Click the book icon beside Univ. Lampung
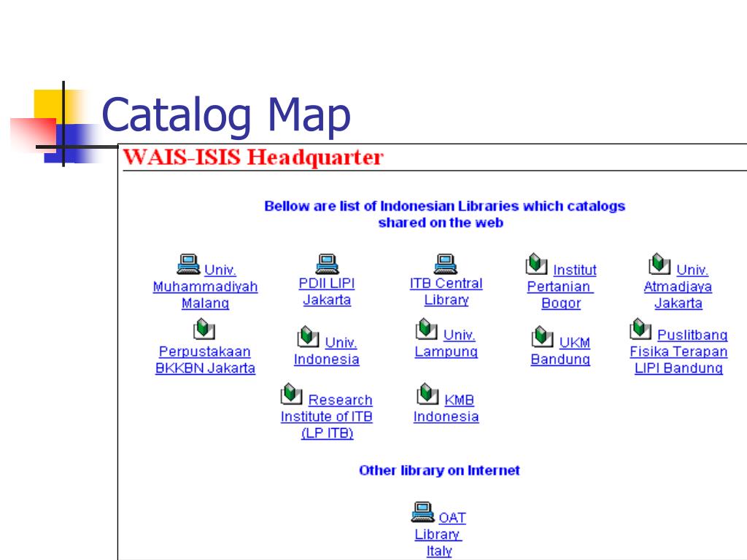 (426, 329)
